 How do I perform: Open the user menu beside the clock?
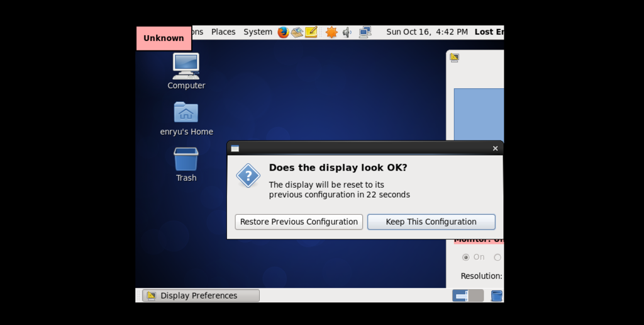(489, 32)
